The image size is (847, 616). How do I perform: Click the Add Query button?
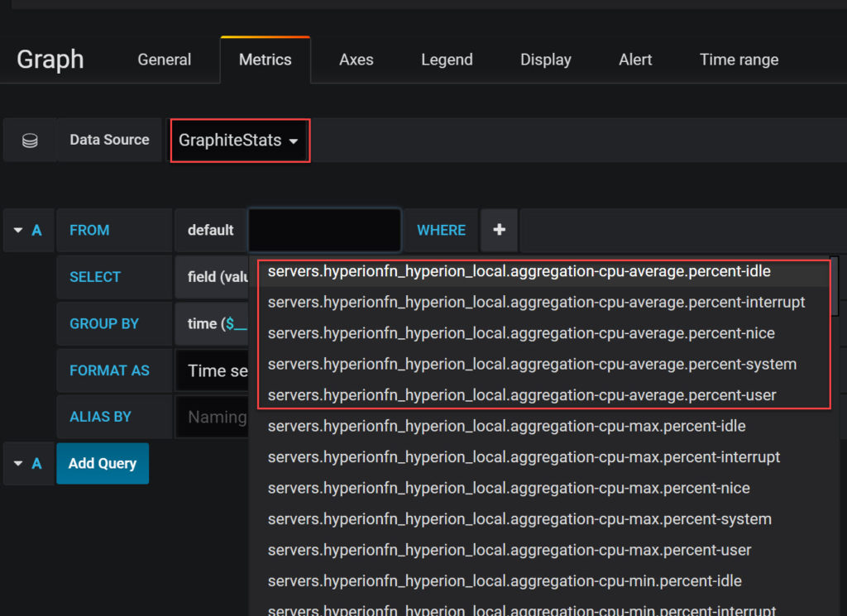[x=103, y=463]
